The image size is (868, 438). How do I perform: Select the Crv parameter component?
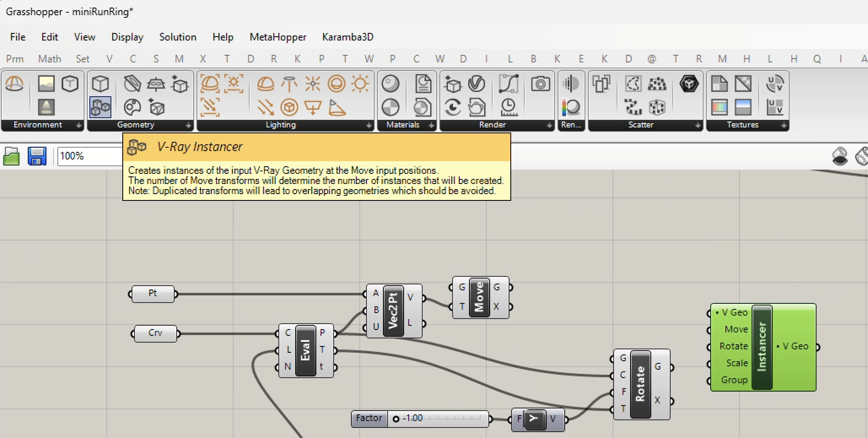pyautogui.click(x=155, y=333)
